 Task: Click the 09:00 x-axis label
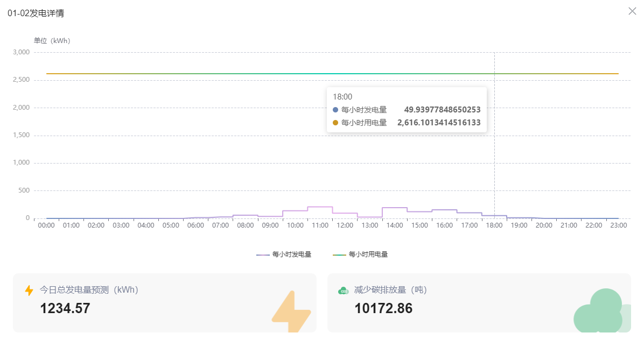270,225
